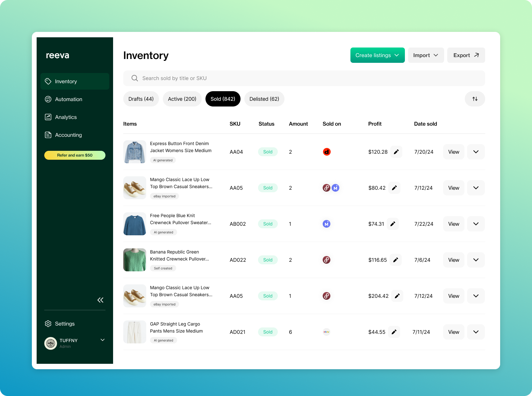Click Refer and earn $50 button

pos(75,155)
